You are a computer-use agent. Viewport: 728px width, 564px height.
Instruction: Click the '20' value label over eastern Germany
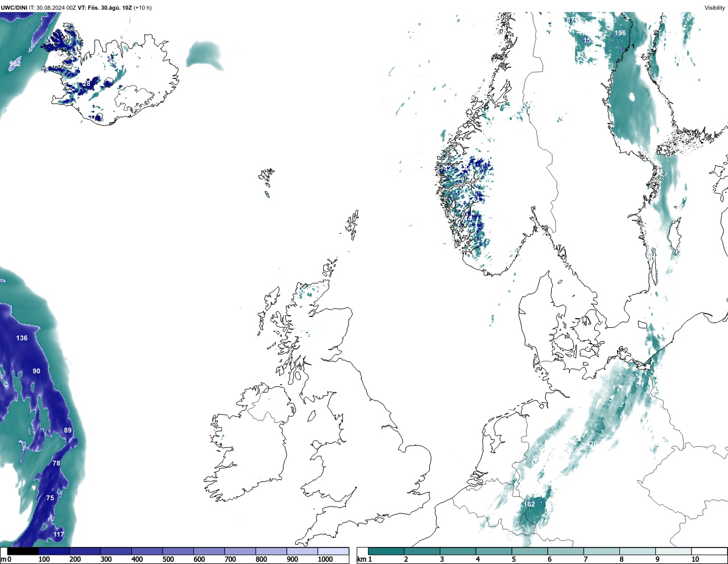pyautogui.click(x=592, y=444)
